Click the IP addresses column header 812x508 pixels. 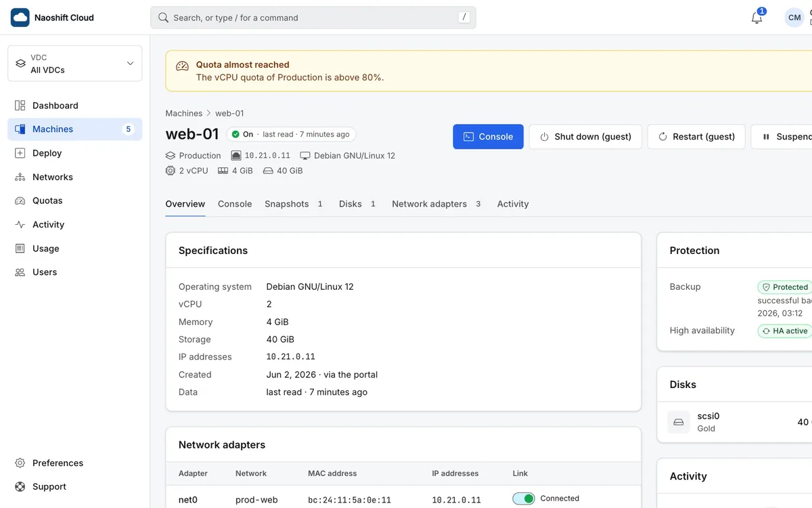[x=455, y=473]
